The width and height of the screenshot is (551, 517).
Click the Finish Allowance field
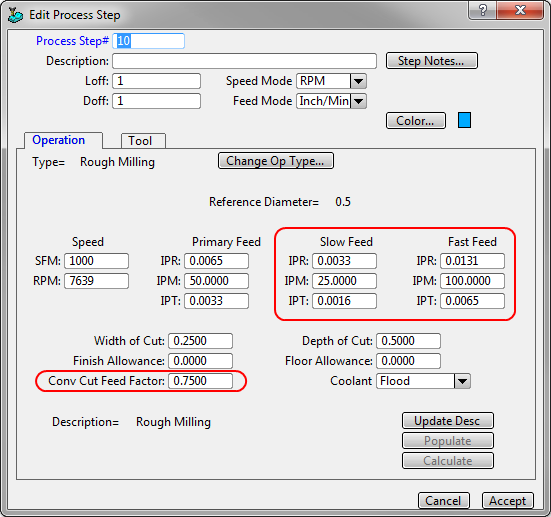[200, 361]
